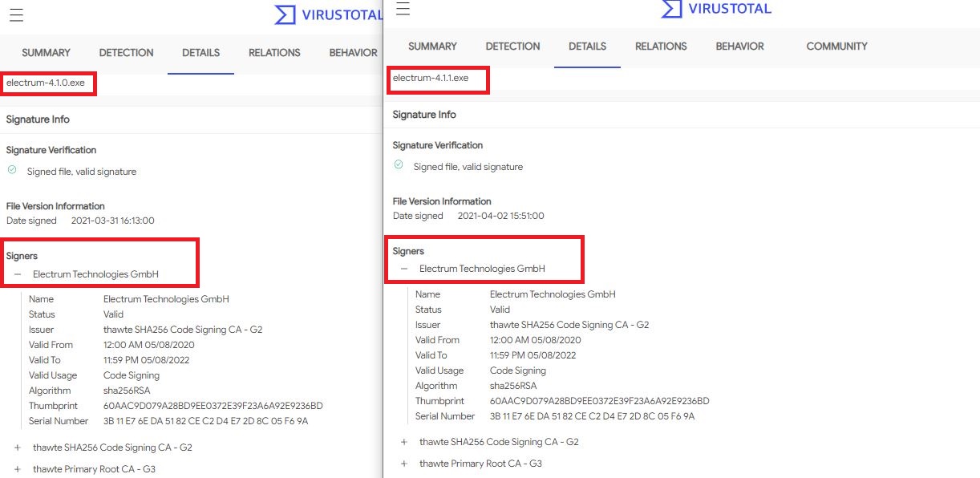Click the Signature Info heading in electrum-4.1.1 pane

coord(424,115)
